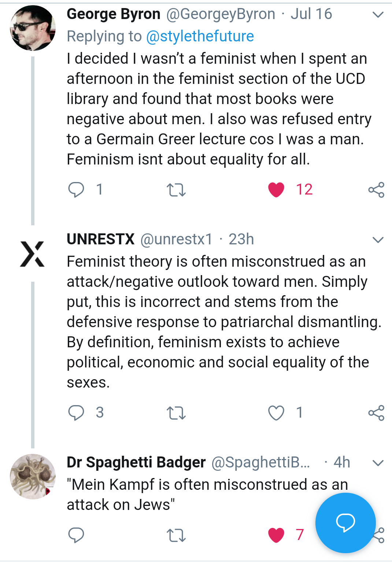The image size is (392, 566).
Task: Share George Byron's tweet
Action: pyautogui.click(x=376, y=190)
